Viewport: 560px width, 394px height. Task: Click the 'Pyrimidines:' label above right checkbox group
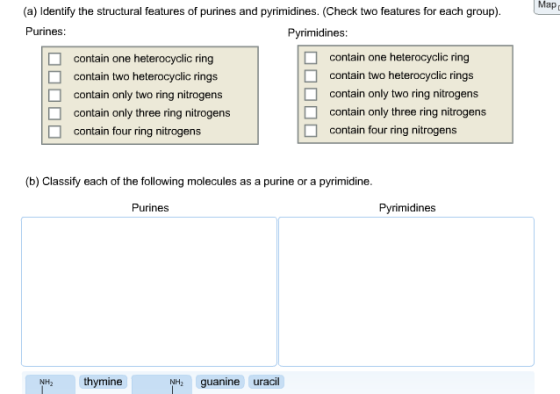(x=318, y=33)
